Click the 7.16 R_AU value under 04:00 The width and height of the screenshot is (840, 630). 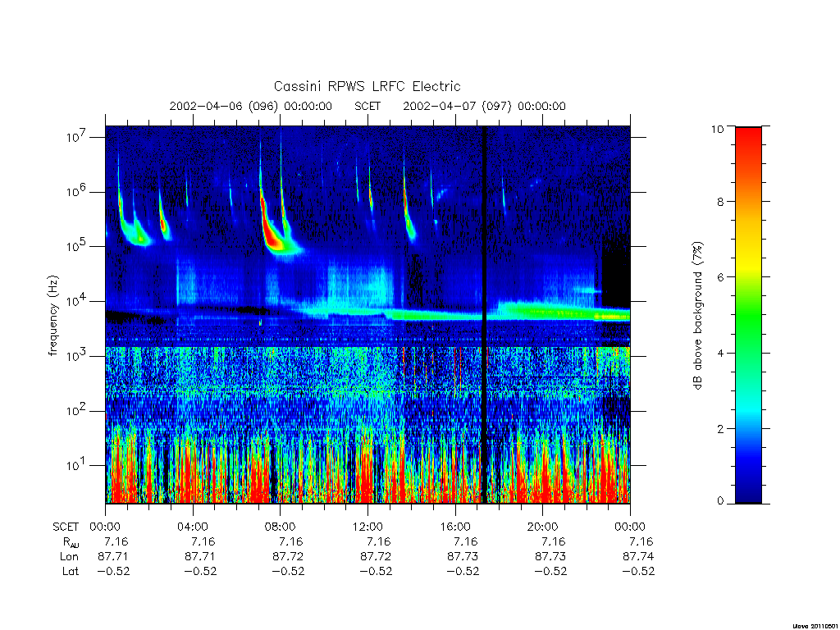[203, 541]
